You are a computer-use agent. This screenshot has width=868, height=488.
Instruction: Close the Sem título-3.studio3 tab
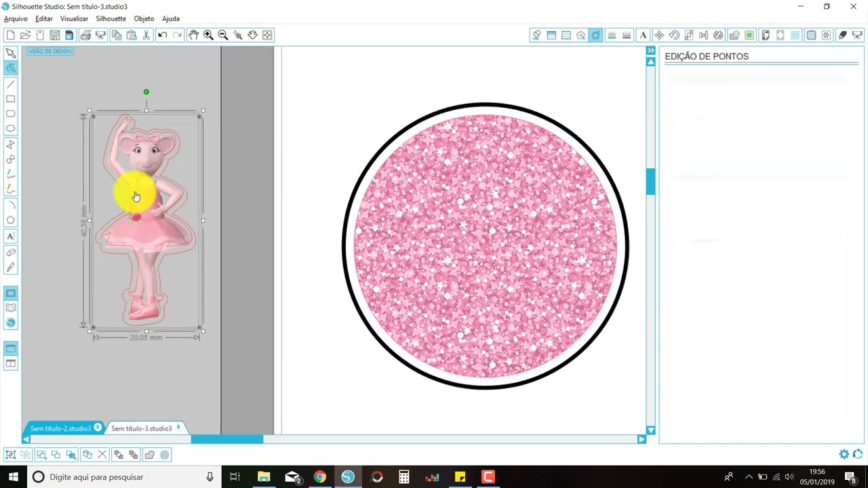point(179,428)
